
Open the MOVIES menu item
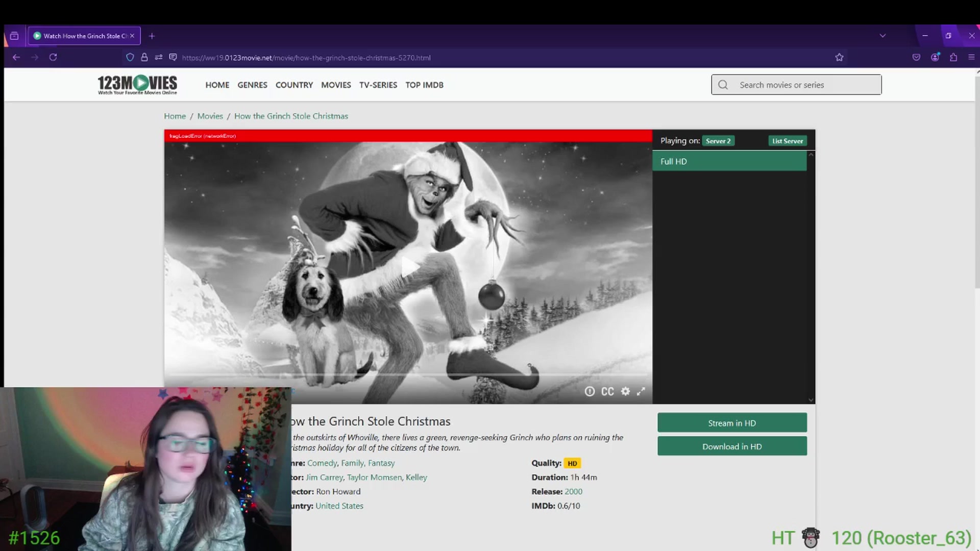(x=336, y=85)
